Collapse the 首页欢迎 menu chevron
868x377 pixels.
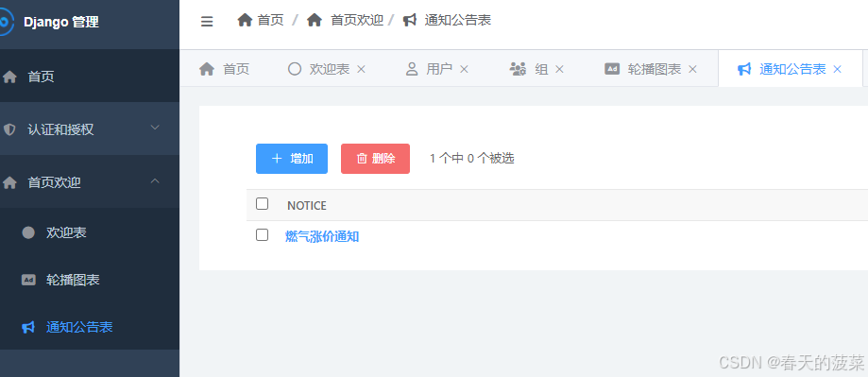(155, 180)
